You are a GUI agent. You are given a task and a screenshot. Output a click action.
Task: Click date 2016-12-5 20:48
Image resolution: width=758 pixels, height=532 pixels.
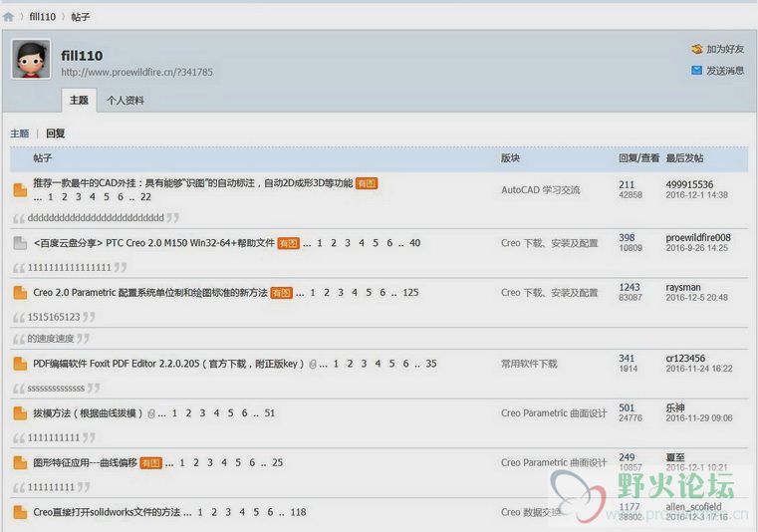[696, 298]
